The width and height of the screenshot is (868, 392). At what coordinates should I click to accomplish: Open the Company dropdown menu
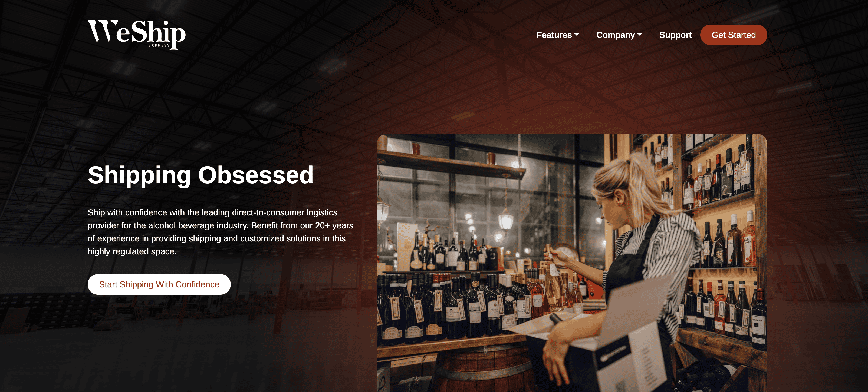(x=619, y=35)
